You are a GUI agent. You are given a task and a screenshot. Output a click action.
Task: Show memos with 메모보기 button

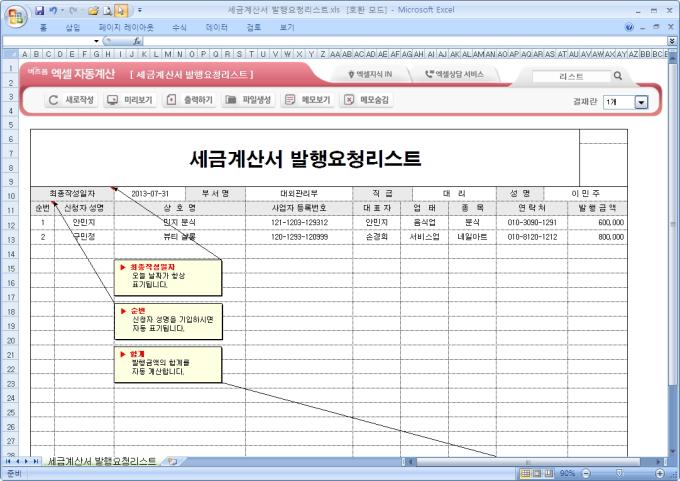(x=307, y=100)
